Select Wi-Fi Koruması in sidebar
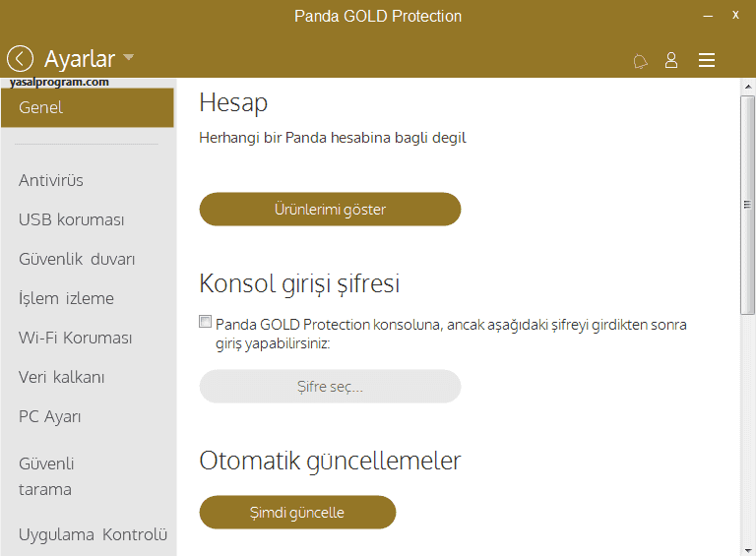 coord(75,338)
